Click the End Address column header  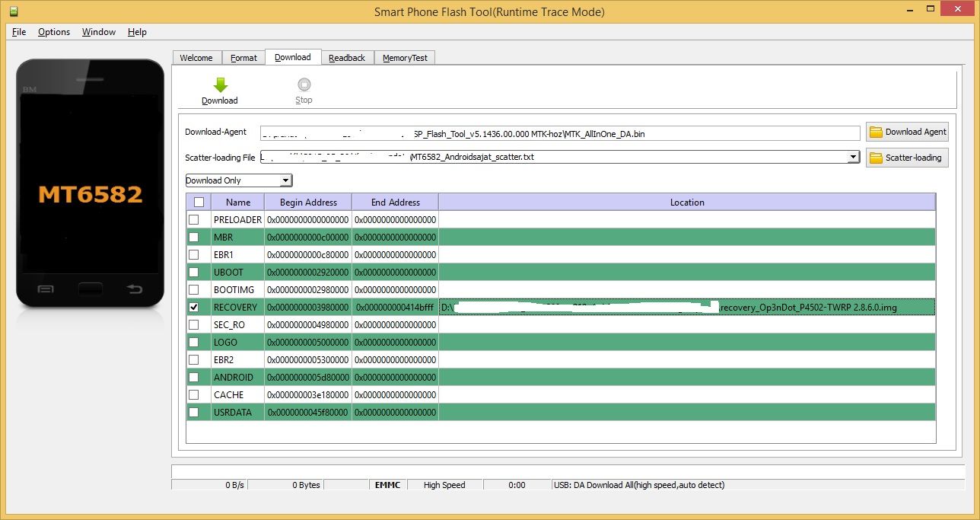pos(395,203)
